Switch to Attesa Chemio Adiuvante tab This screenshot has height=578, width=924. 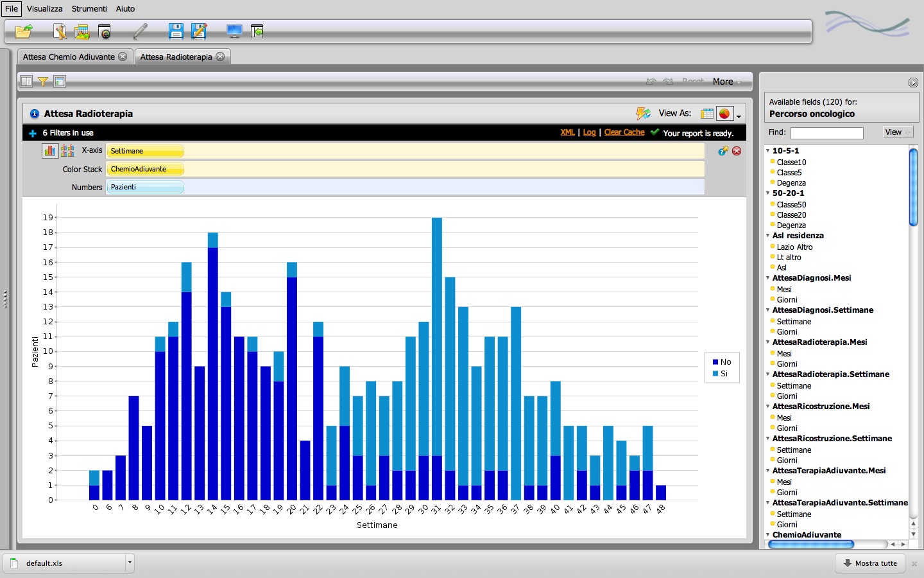click(x=69, y=57)
